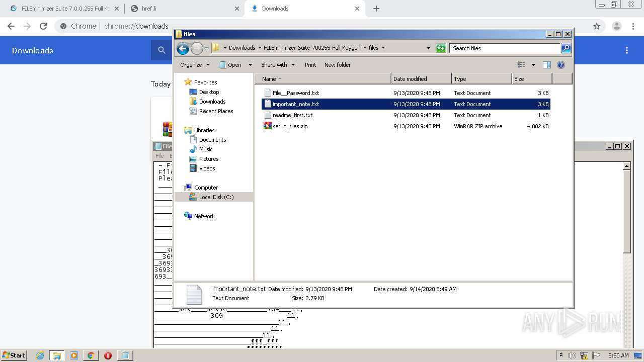
Task: Open Documents library in navigation pane
Action: 208,140
